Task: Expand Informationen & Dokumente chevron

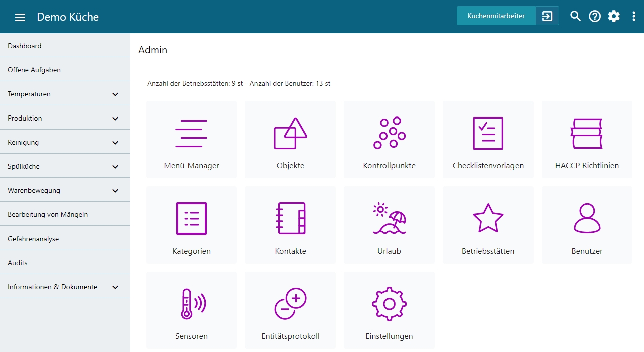Action: click(115, 287)
